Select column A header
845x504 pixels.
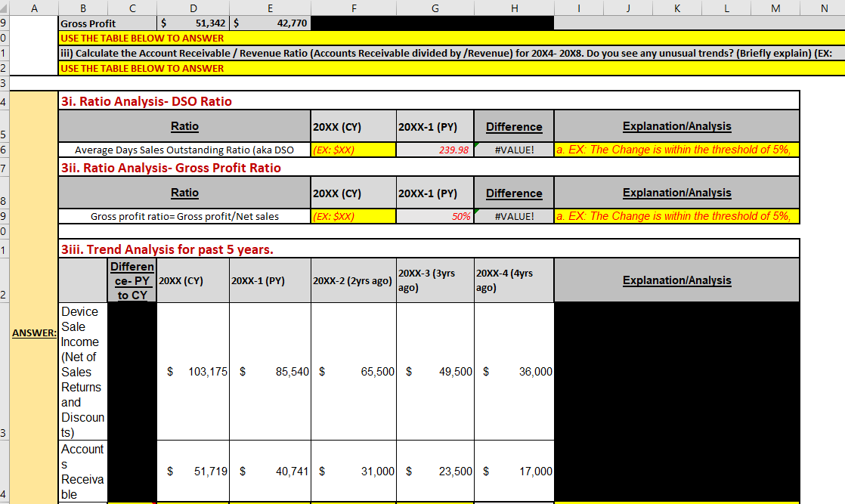(34, 8)
